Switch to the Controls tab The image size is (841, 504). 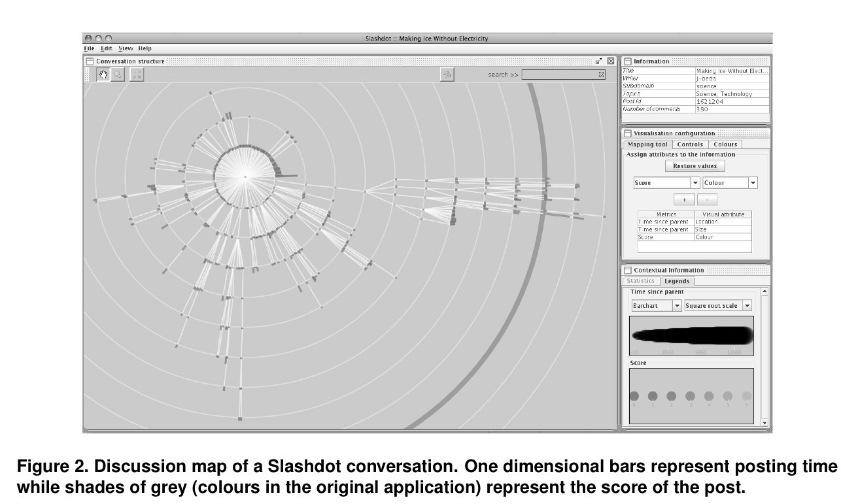(x=690, y=144)
